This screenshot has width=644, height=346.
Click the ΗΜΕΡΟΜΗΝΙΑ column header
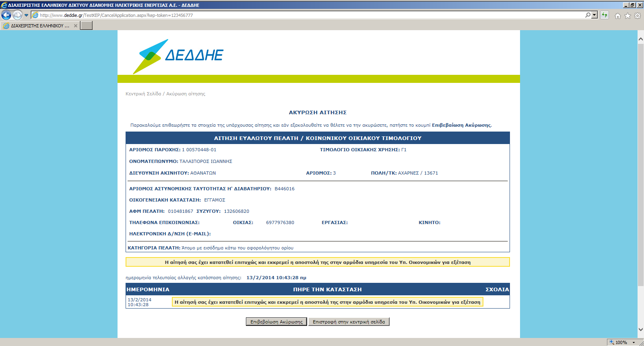point(148,289)
